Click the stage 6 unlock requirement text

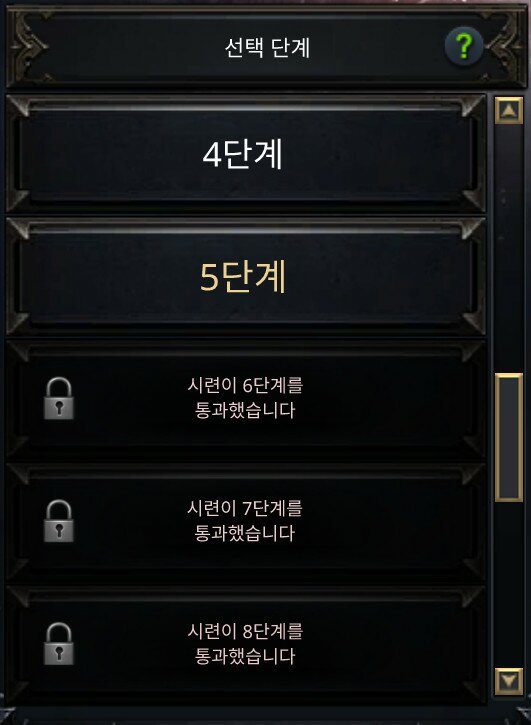[x=245, y=398]
